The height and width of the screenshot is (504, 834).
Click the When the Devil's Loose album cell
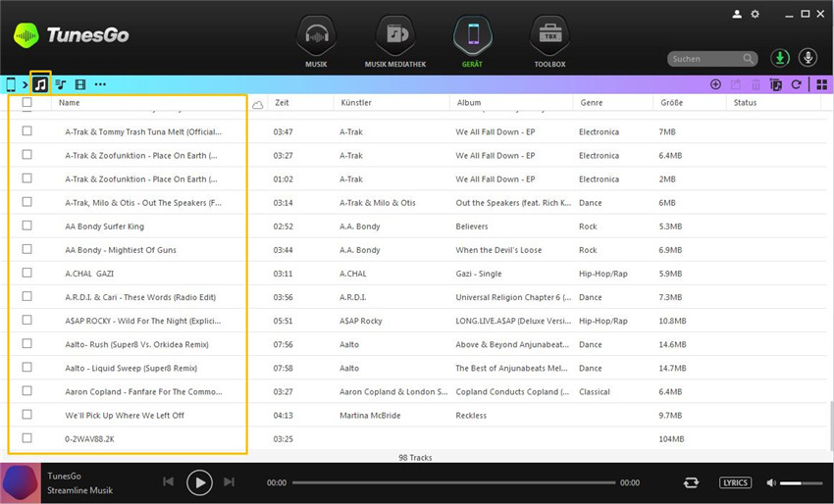click(498, 250)
